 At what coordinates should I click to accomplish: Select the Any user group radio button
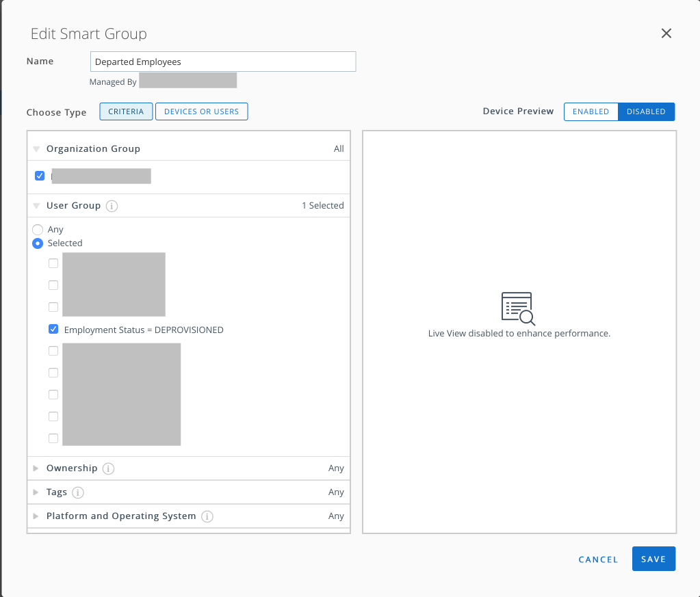pyautogui.click(x=38, y=230)
